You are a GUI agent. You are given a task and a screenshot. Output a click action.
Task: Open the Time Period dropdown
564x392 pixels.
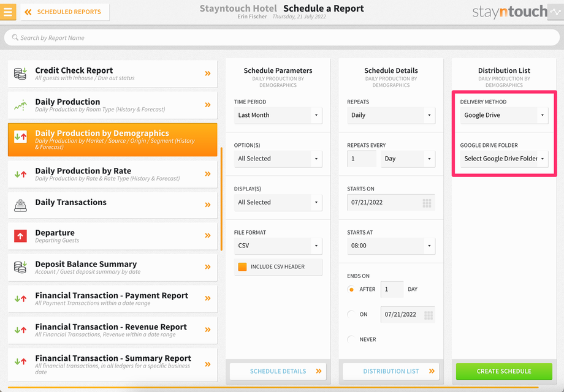tap(278, 115)
